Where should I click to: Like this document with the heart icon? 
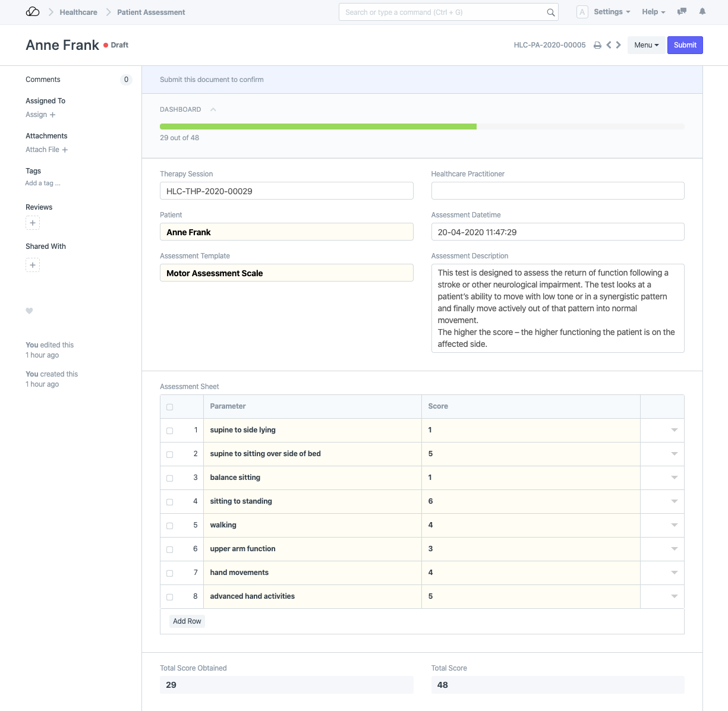pos(29,311)
